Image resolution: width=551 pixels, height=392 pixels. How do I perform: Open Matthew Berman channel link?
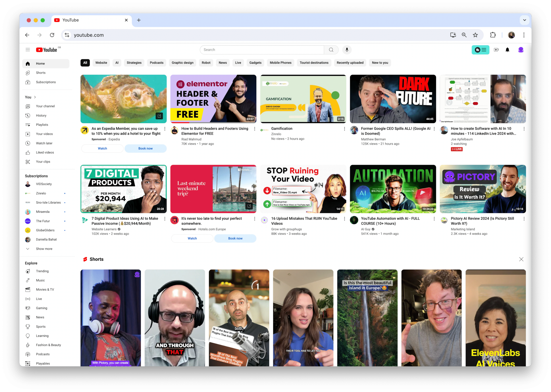(x=373, y=139)
